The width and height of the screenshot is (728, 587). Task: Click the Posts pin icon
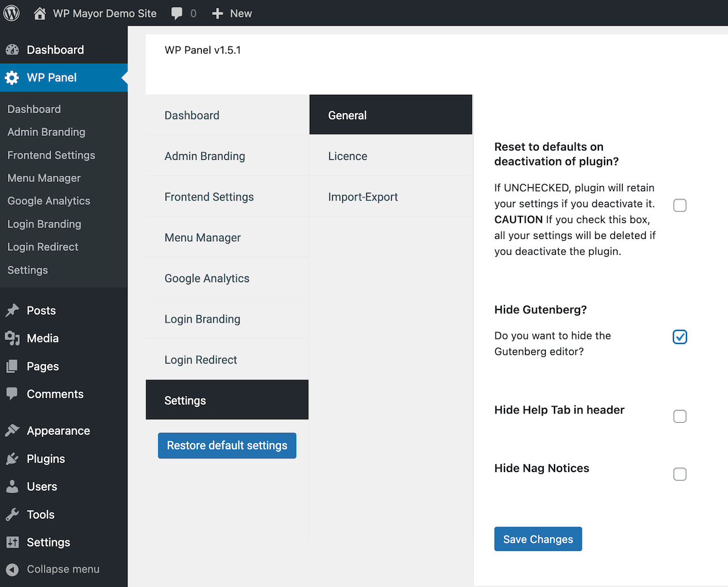(12, 311)
